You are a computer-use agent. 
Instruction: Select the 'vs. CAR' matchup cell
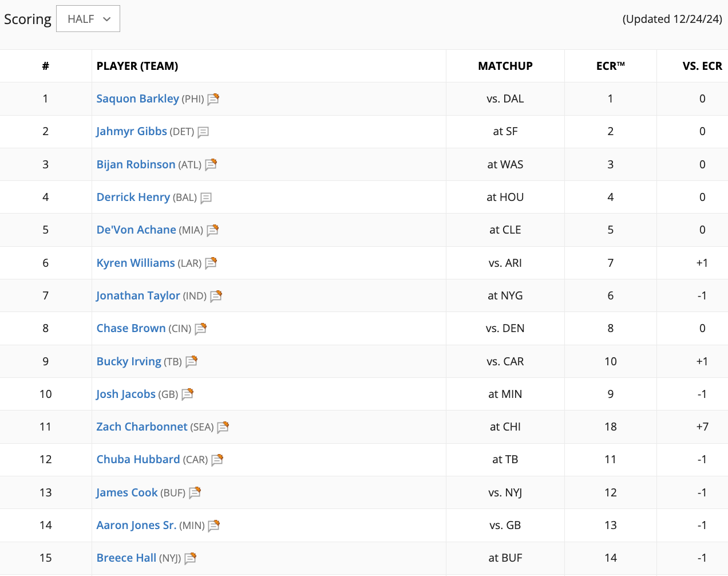pyautogui.click(x=505, y=361)
